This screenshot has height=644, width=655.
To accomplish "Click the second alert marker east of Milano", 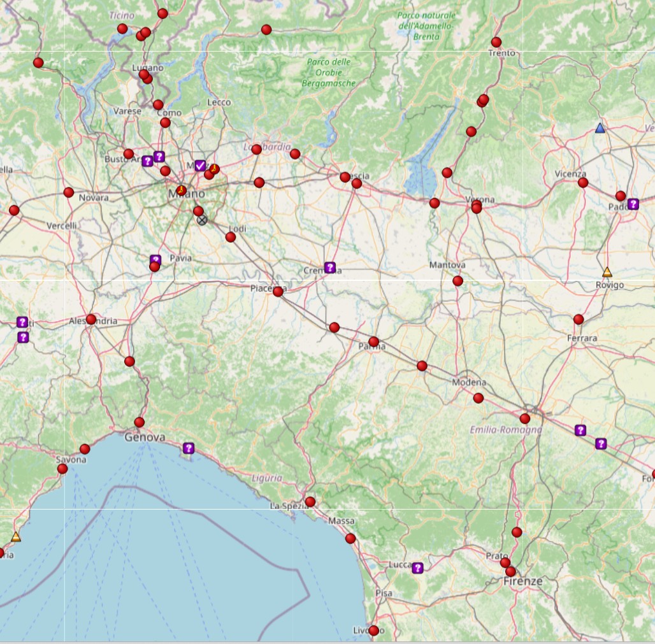I will click(215, 168).
